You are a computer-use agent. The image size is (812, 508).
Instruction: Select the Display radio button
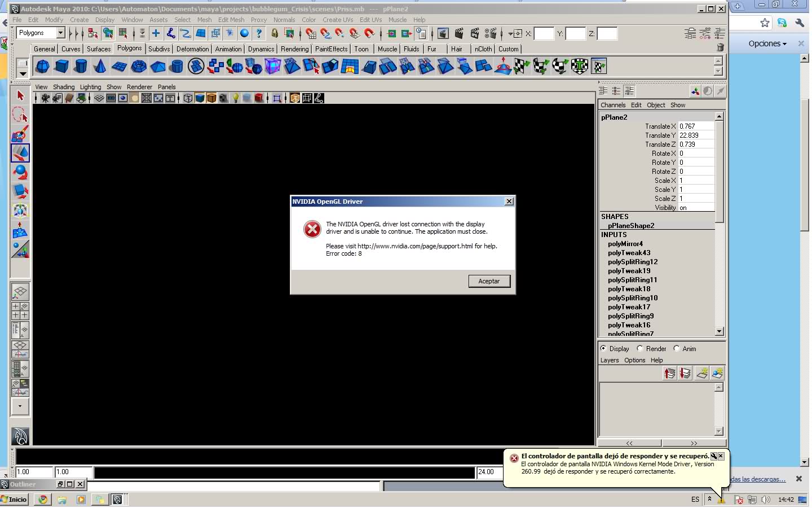pyautogui.click(x=603, y=348)
